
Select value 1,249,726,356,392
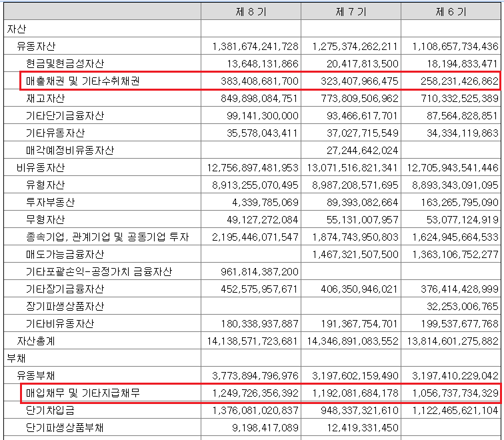click(255, 393)
